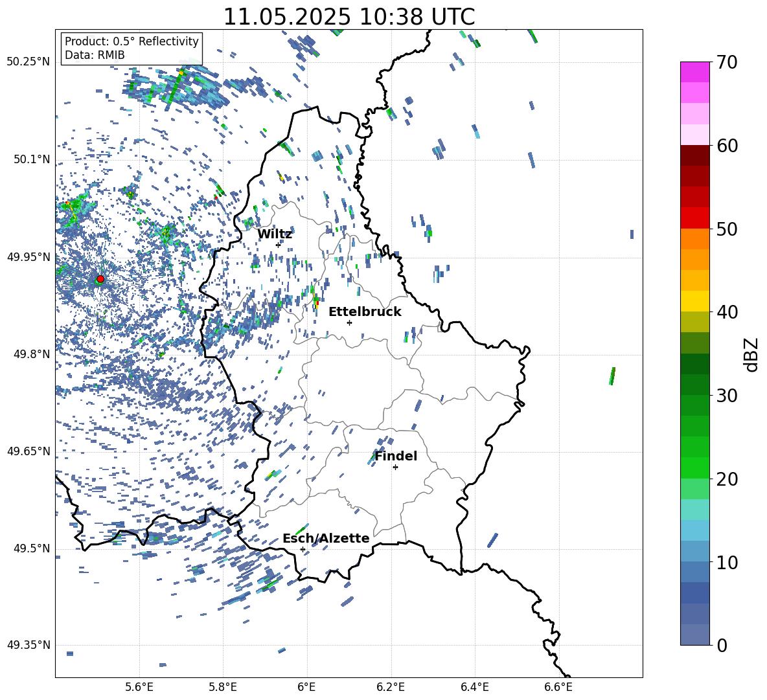Viewport: 767px width, 700px height.
Task: Click the 5.6°E longitude label
Action: click(x=139, y=687)
